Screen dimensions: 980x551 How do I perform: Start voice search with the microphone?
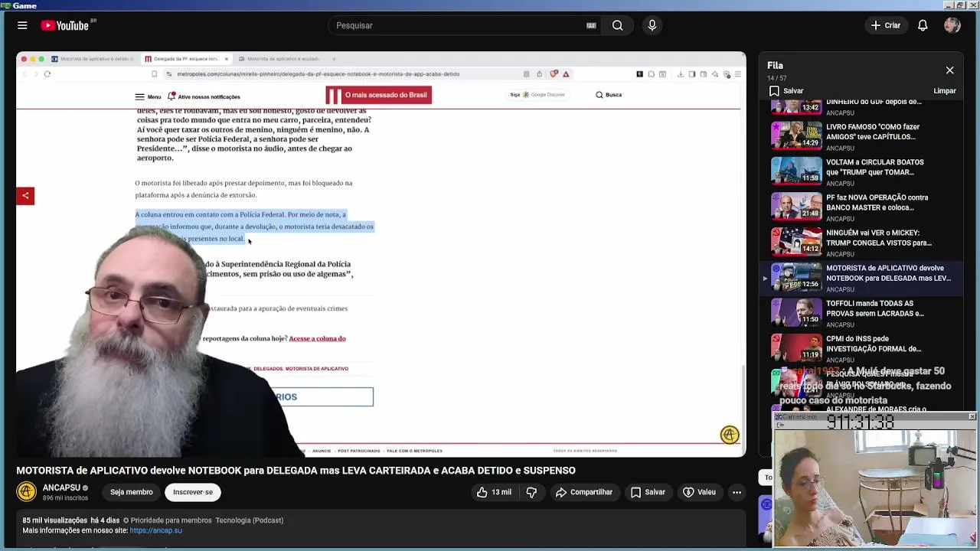tap(652, 25)
